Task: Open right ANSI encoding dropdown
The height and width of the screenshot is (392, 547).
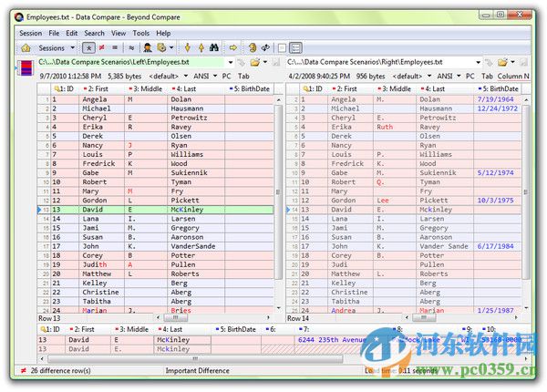Action: 449,76
